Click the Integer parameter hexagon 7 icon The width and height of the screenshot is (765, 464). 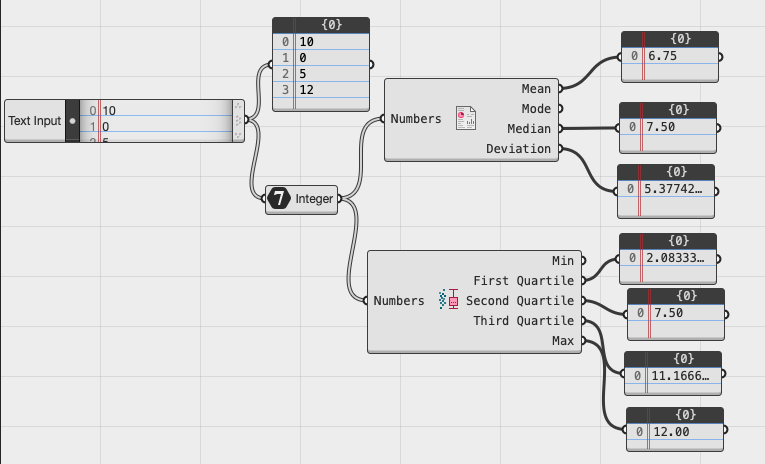pos(279,199)
